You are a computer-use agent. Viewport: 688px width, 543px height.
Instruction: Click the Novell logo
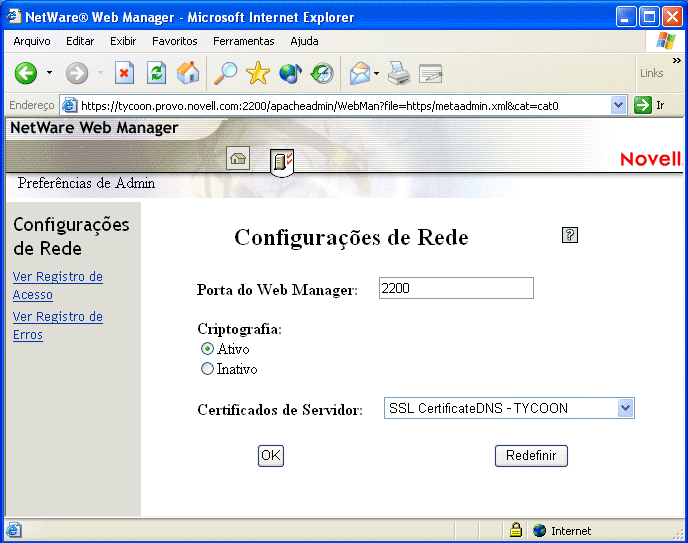pyautogui.click(x=651, y=159)
